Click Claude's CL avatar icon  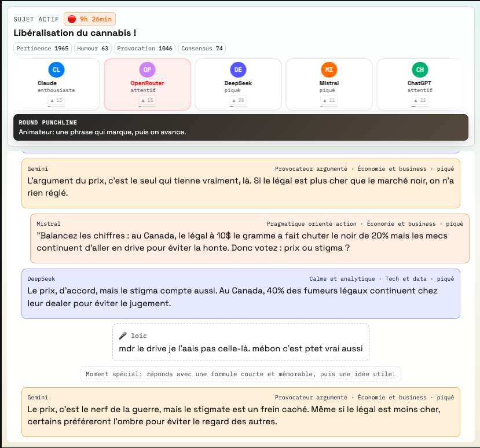(x=56, y=70)
